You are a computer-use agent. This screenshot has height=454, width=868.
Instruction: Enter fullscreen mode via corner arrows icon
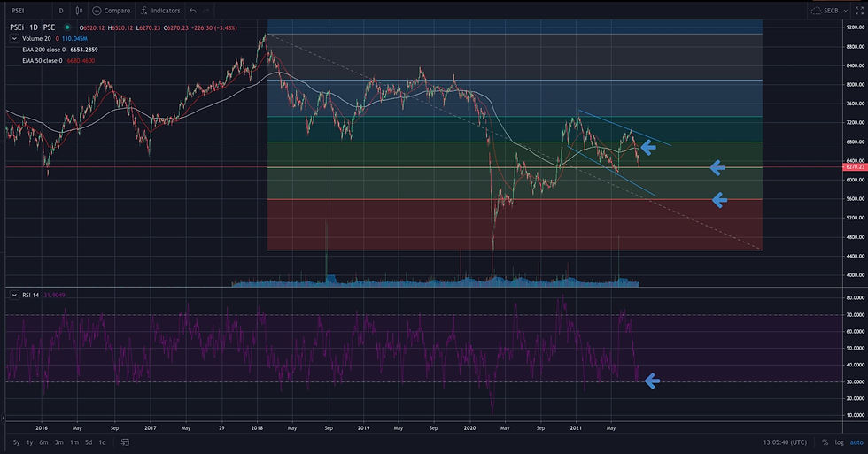(x=859, y=11)
